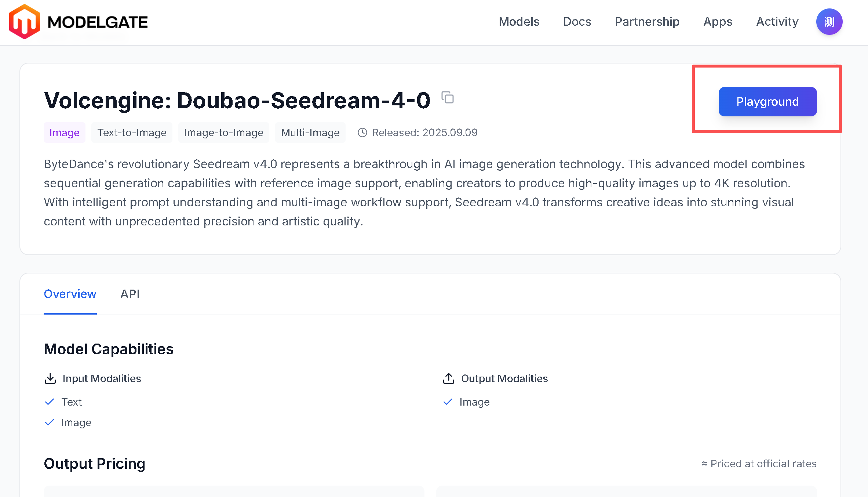This screenshot has width=868, height=497.
Task: Open the user avatar profile menu
Action: (829, 22)
